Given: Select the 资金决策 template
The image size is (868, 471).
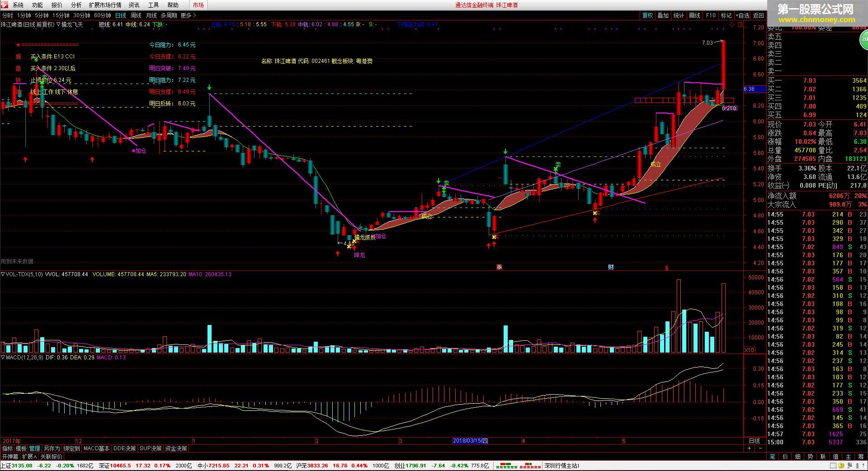Looking at the screenshot, I should pos(176,448).
